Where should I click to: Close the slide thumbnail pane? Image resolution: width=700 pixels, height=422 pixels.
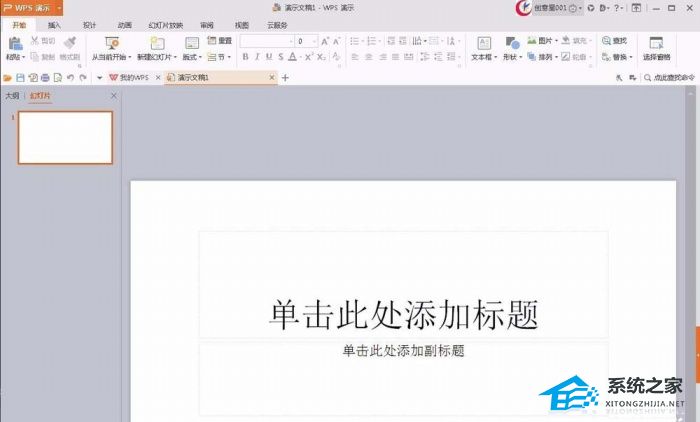tap(114, 96)
